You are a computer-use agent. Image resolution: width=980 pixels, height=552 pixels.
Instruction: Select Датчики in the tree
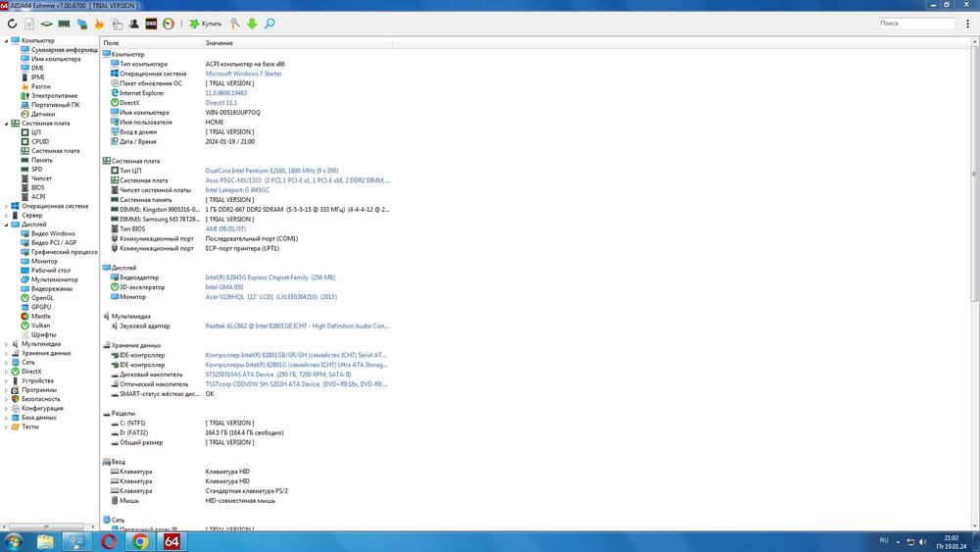(43, 115)
